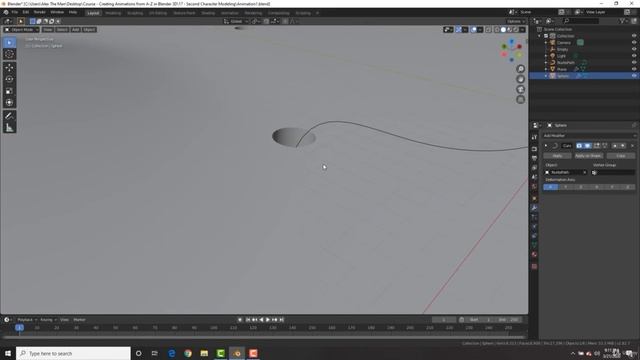
Task: Switch perspective/orthographic view gizmo button
Action: 520,100
